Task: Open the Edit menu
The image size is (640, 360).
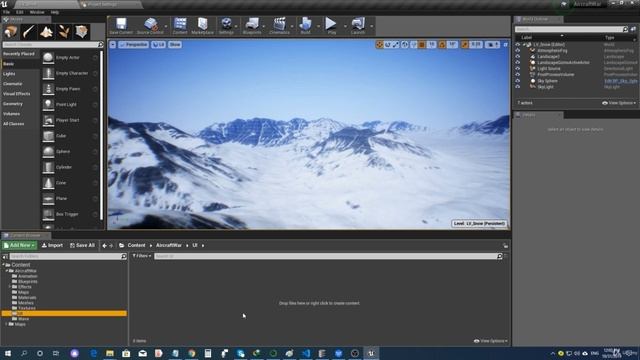Action: pyautogui.click(x=20, y=12)
